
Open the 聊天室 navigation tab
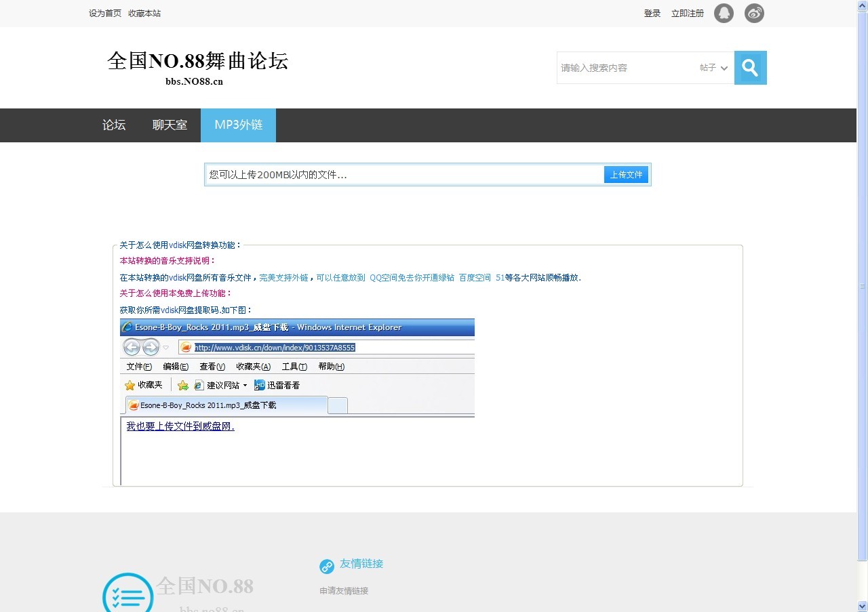point(170,125)
